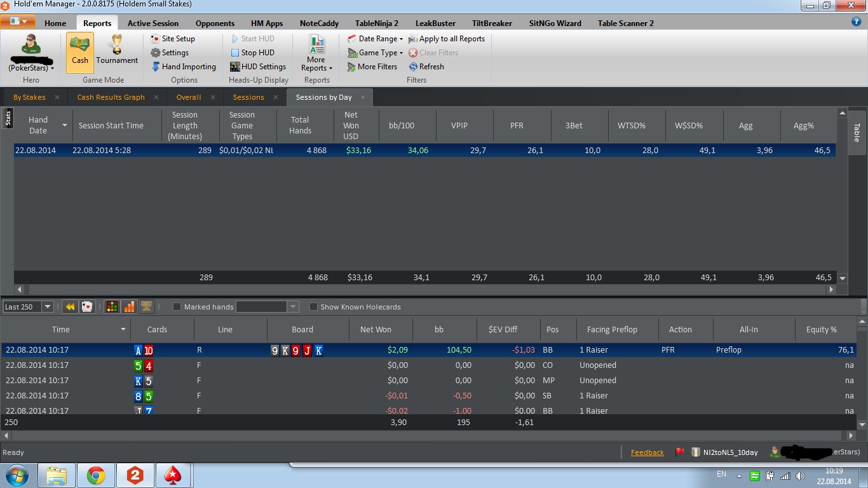
Task: Open More Filters
Action: [372, 67]
